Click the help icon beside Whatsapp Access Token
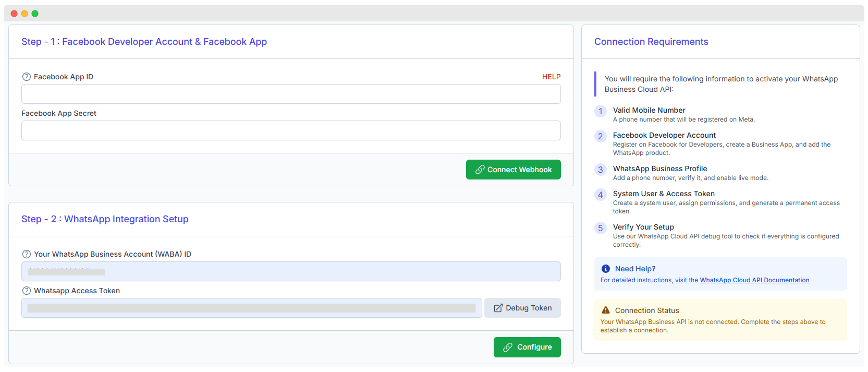Viewport: 868px width, 372px height. coord(27,291)
